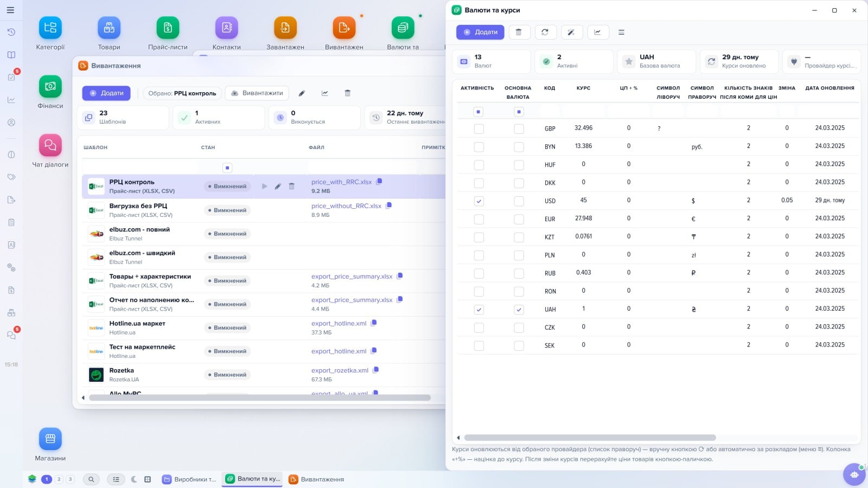
Task: Switch to workspace 2 in taskbar
Action: [59, 479]
